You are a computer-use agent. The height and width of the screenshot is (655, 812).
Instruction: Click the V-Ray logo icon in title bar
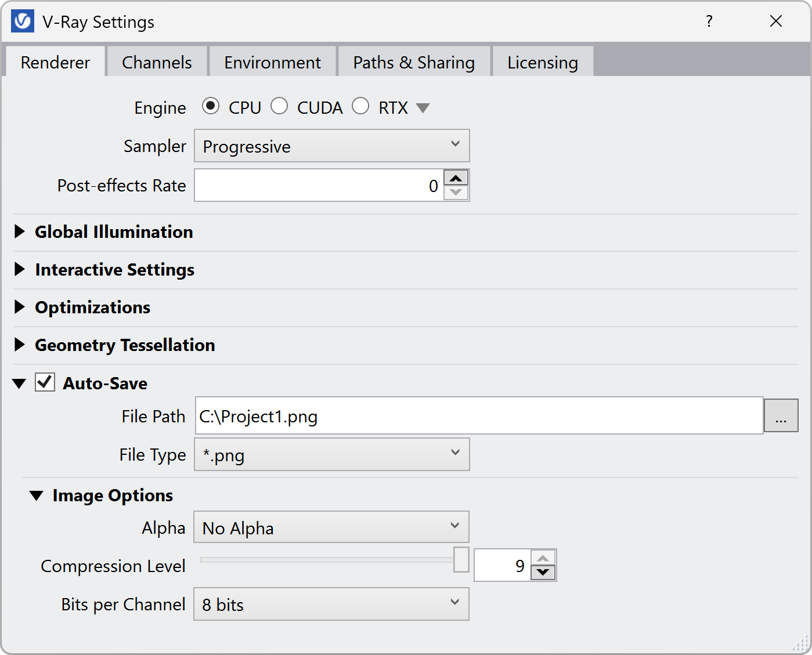pyautogui.click(x=23, y=21)
